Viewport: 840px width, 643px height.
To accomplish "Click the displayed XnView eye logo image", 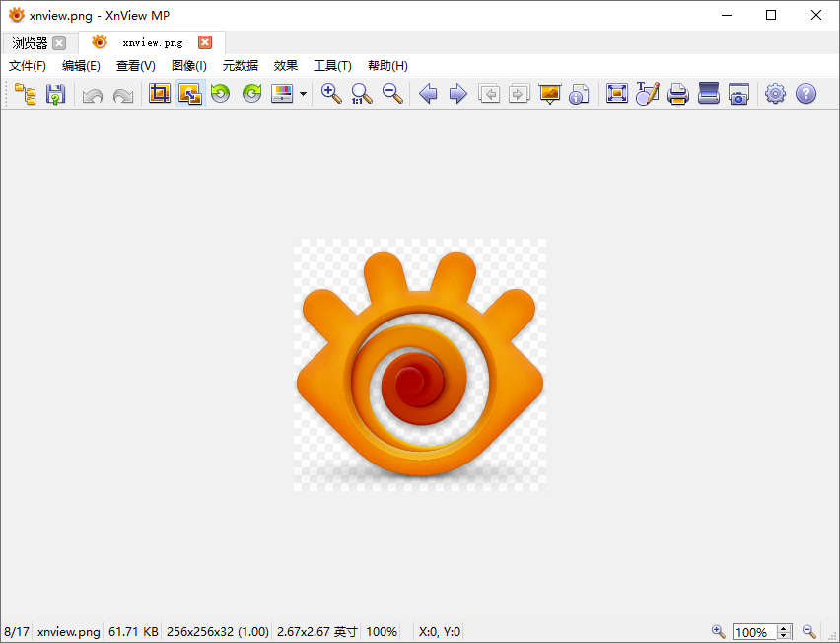I will (x=420, y=365).
